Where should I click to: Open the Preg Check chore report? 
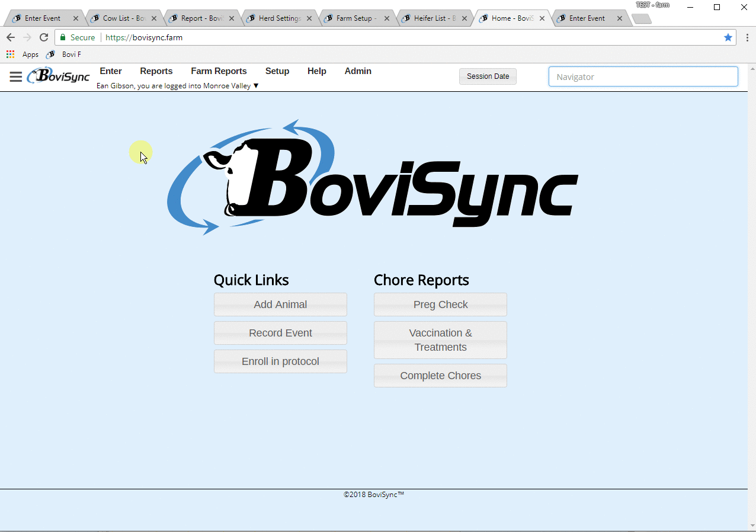440,305
